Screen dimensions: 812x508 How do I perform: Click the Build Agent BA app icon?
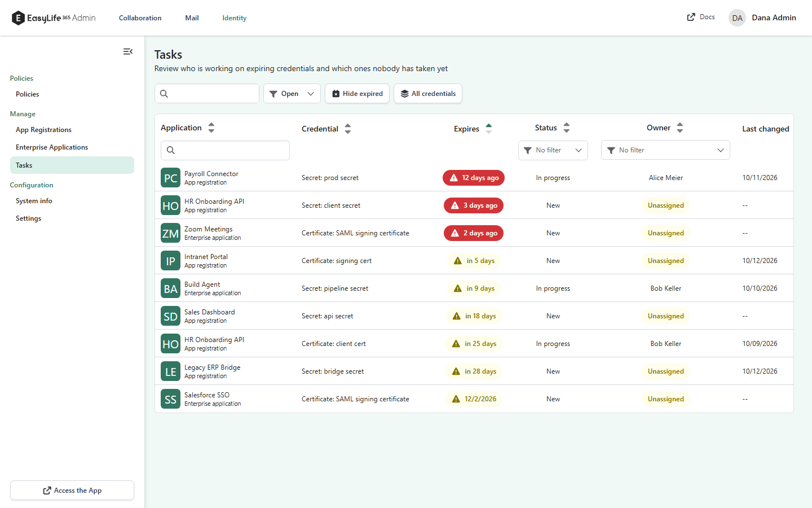click(170, 288)
